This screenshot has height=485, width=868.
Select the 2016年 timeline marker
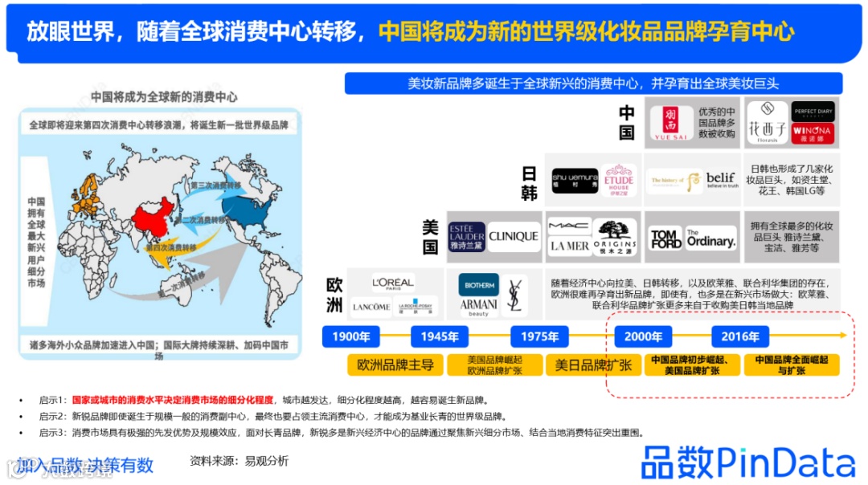(740, 336)
